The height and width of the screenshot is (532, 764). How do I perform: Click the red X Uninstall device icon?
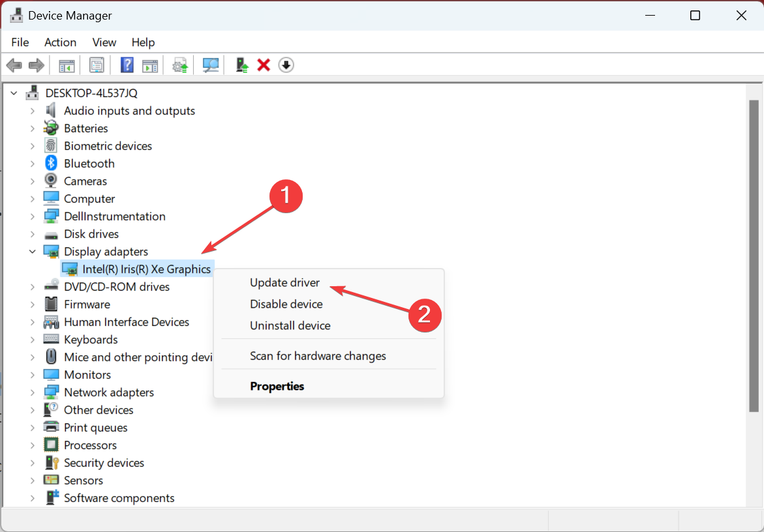point(264,65)
